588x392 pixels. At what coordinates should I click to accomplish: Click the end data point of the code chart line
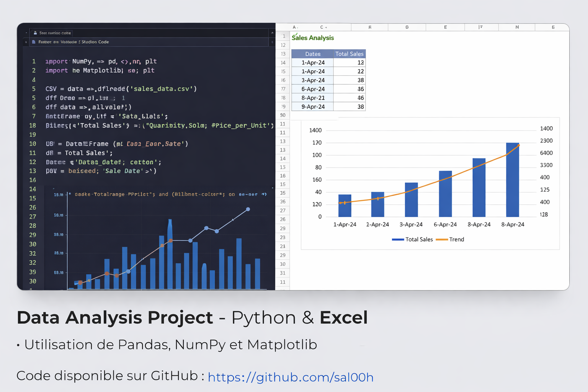point(248,209)
